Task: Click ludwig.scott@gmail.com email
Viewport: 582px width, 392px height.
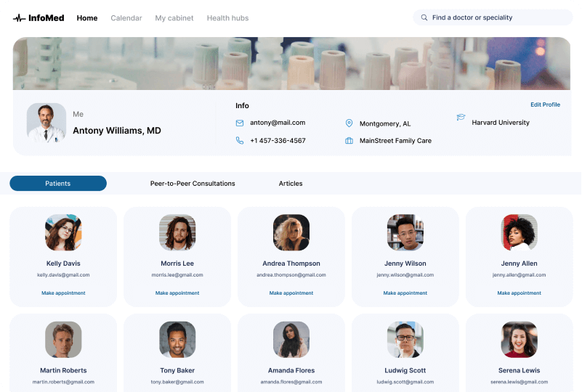Action: click(405, 382)
